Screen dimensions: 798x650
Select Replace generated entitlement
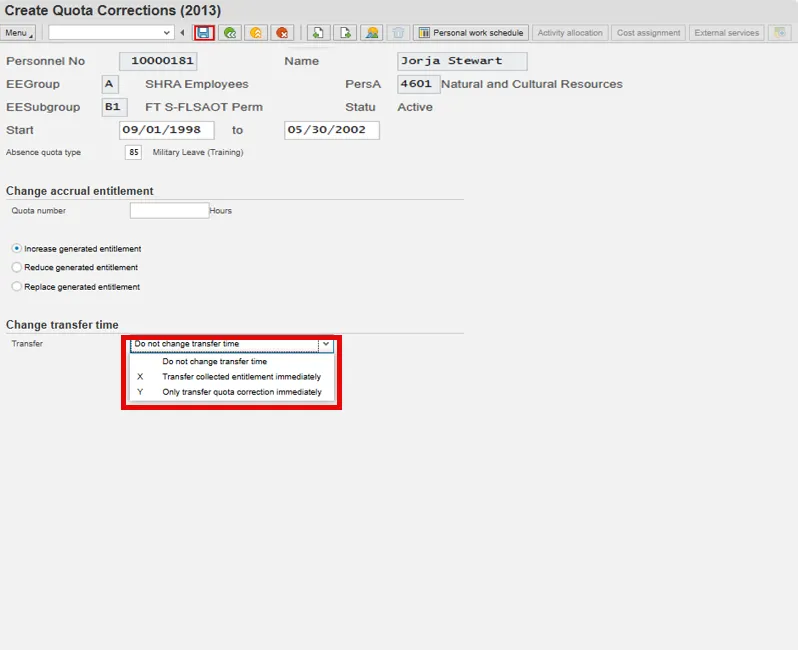(x=17, y=287)
